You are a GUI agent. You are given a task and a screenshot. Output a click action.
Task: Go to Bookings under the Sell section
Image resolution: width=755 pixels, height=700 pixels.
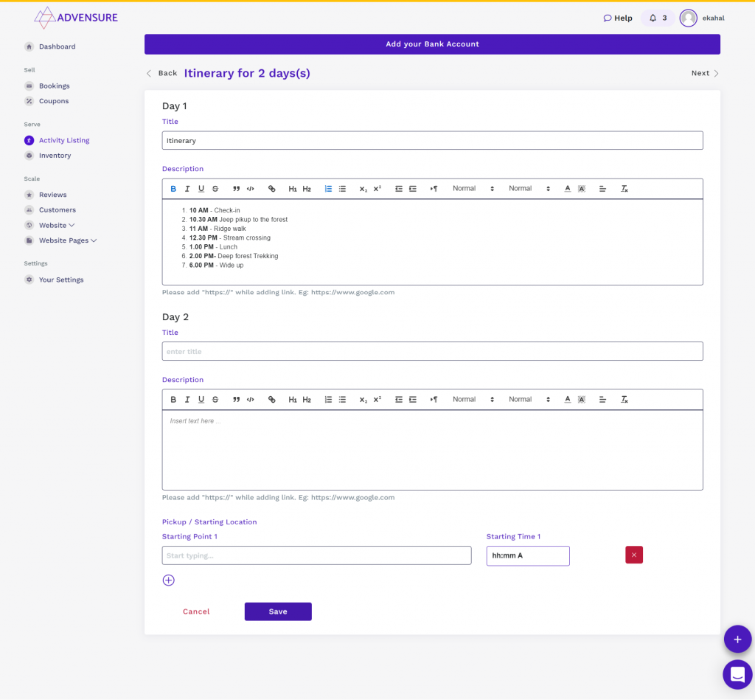(53, 86)
